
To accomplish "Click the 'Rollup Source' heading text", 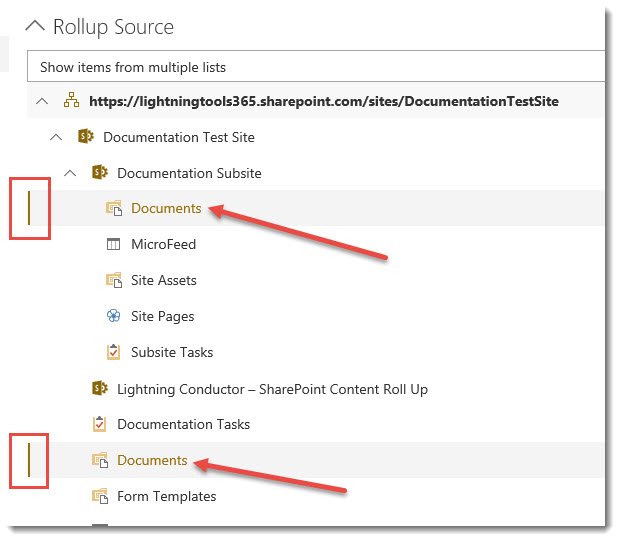I will [x=113, y=27].
